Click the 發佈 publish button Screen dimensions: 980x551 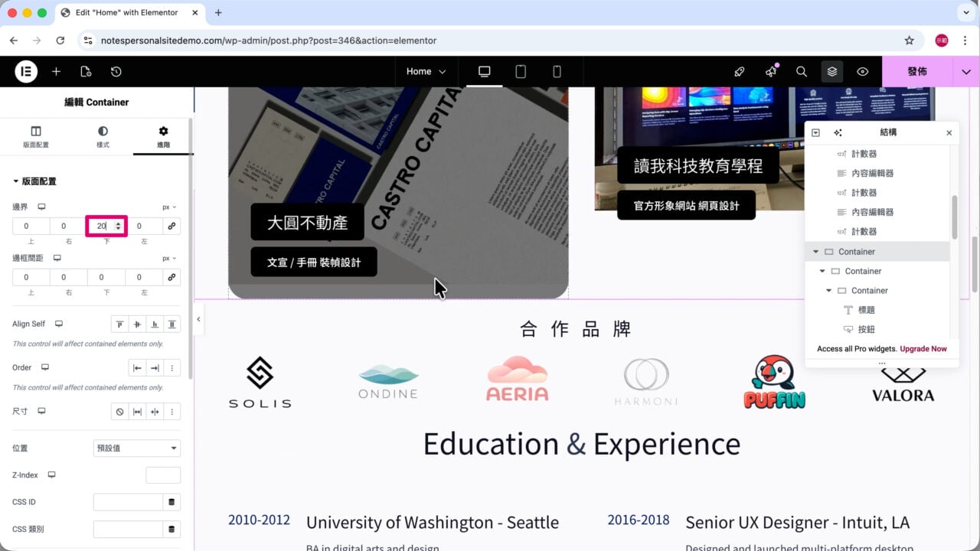pyautogui.click(x=917, y=71)
